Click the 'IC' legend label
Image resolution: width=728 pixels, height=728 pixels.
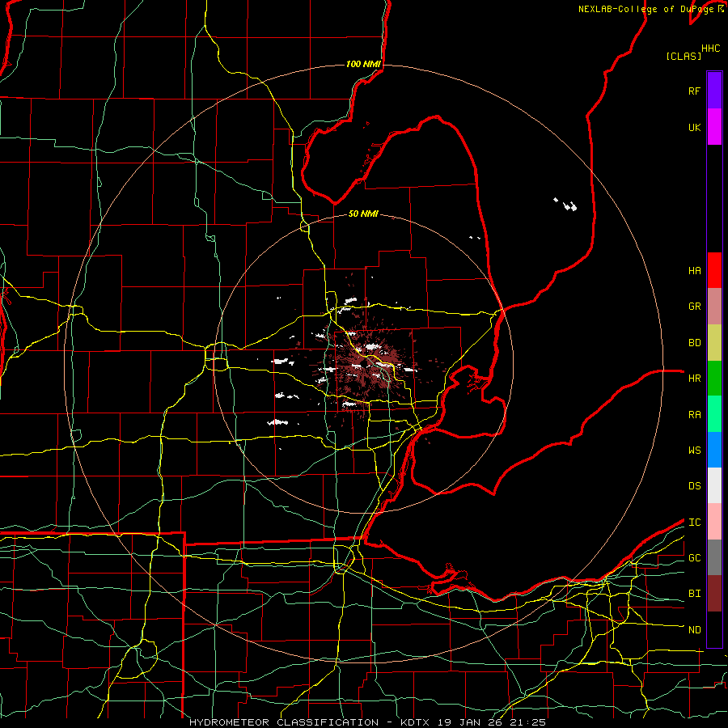pyautogui.click(x=694, y=523)
